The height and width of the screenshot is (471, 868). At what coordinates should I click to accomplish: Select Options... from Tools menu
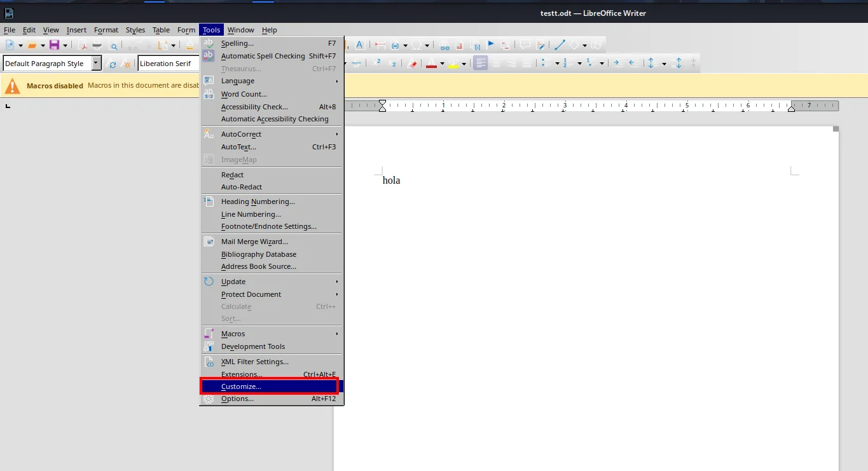click(272, 399)
